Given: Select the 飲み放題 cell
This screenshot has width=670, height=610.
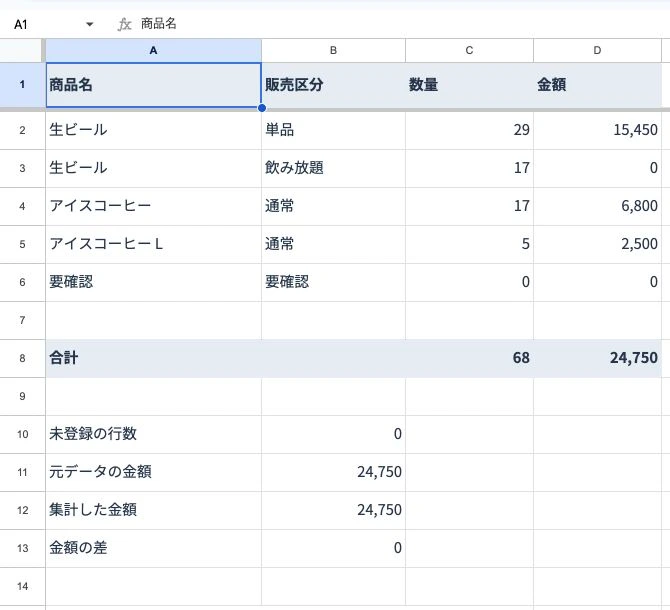Looking at the screenshot, I should (x=333, y=168).
